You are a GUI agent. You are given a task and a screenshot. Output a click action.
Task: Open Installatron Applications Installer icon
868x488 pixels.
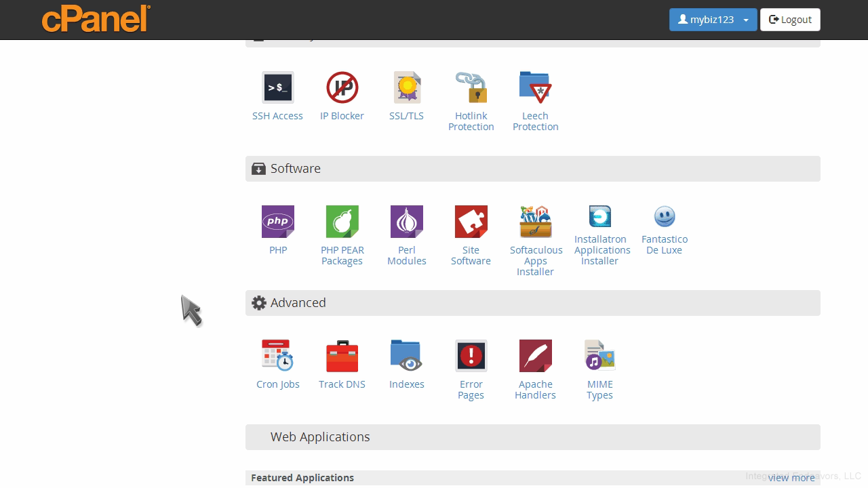pos(599,217)
